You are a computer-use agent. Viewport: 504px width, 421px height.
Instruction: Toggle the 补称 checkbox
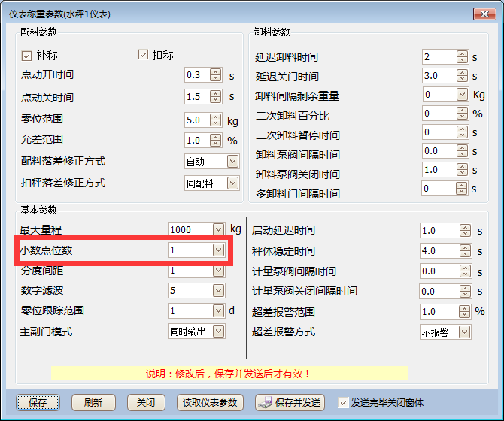pos(26,56)
